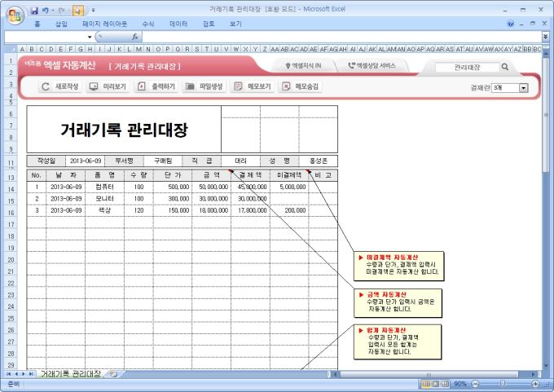Image resolution: width=554 pixels, height=392 pixels.
Task: Click the insert function fx icon
Action: point(135,37)
